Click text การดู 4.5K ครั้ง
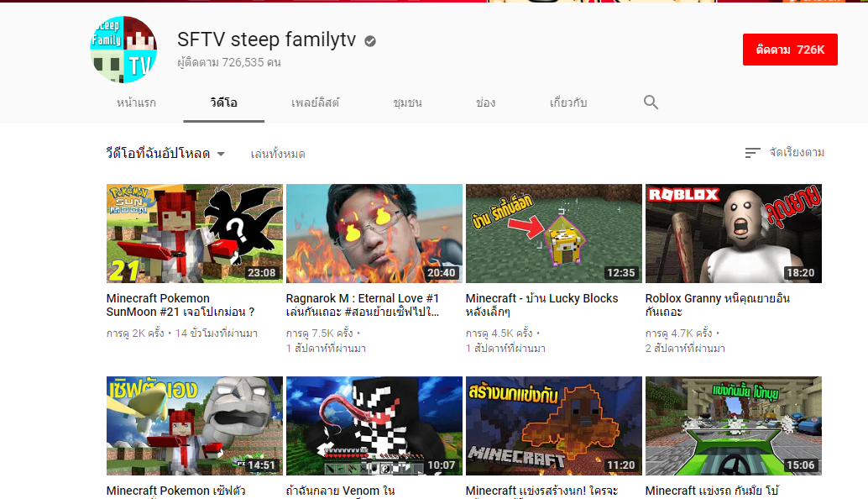 [x=499, y=334]
